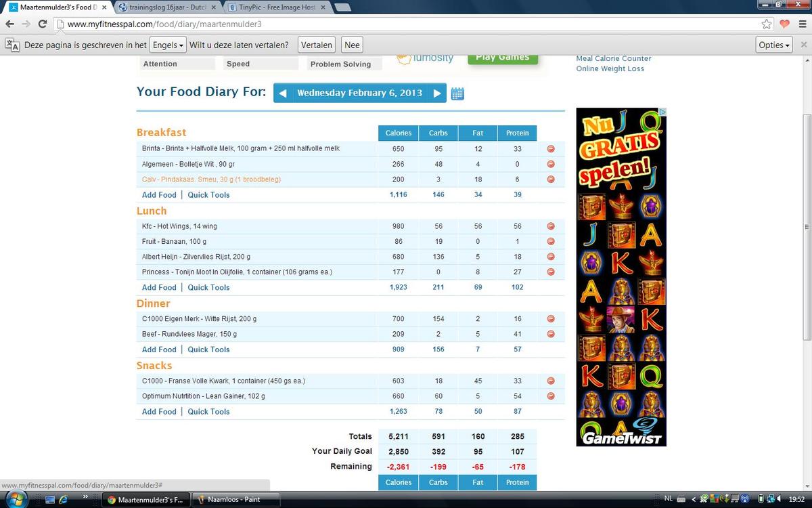Advance to next day with right arrow

[437, 93]
